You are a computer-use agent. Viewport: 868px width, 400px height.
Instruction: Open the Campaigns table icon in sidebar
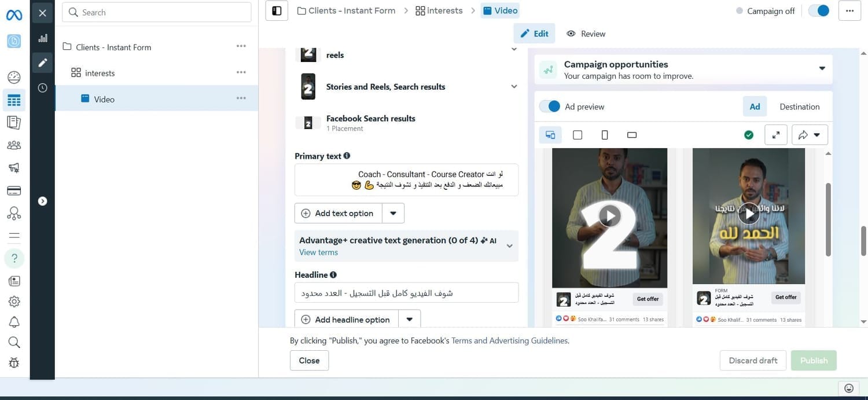14,100
